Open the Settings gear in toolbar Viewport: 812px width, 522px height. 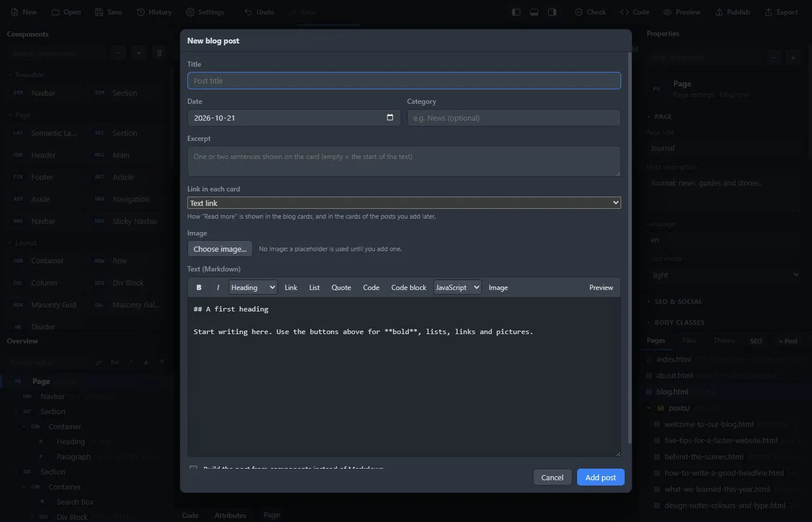[190, 12]
